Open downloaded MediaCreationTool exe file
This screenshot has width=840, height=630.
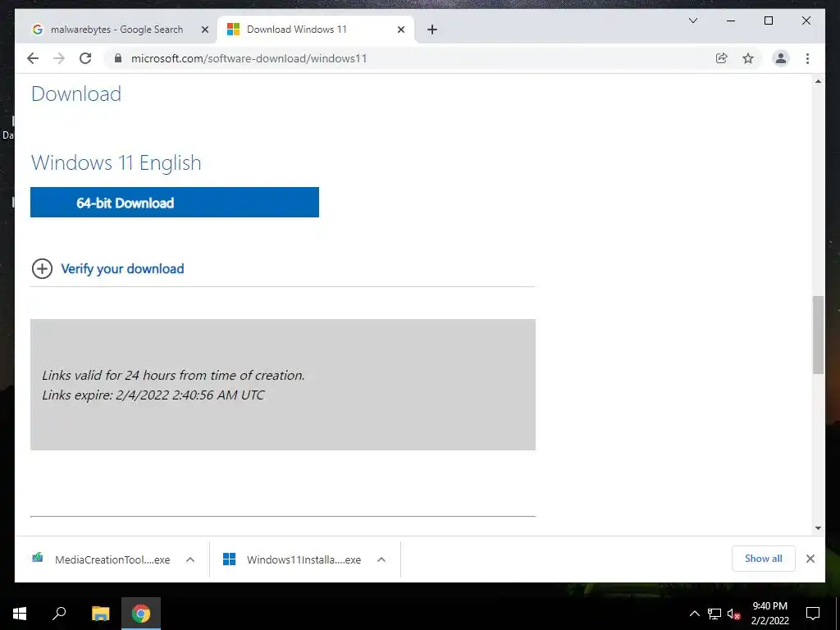[x=103, y=559]
